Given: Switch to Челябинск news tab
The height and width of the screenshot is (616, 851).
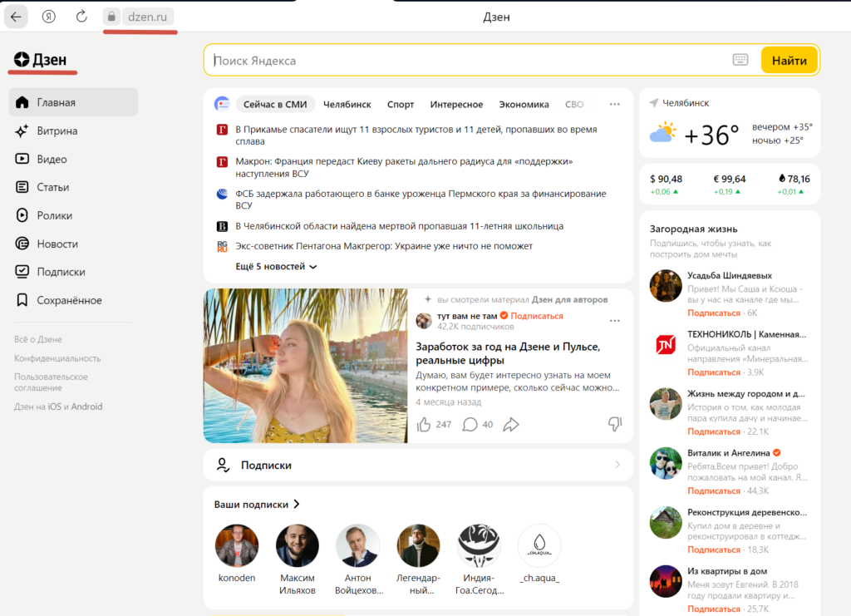Looking at the screenshot, I should [347, 104].
